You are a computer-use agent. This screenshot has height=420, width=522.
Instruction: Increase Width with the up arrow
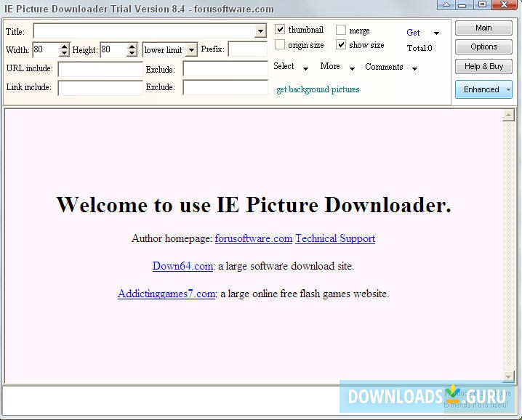tap(64, 47)
